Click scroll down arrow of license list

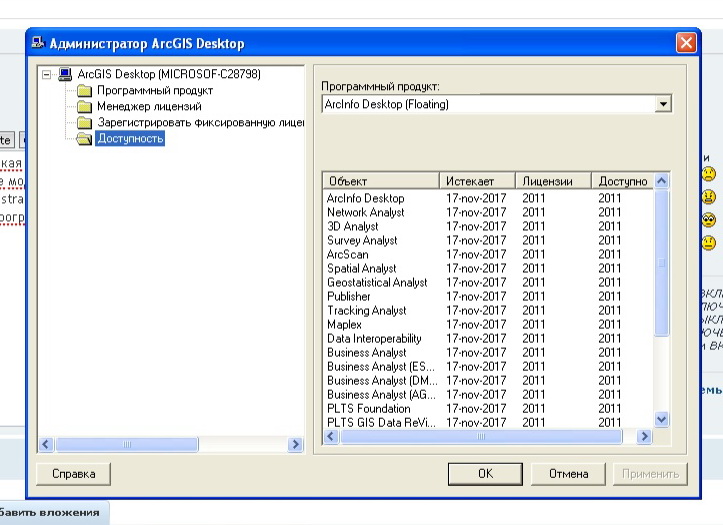[661, 420]
